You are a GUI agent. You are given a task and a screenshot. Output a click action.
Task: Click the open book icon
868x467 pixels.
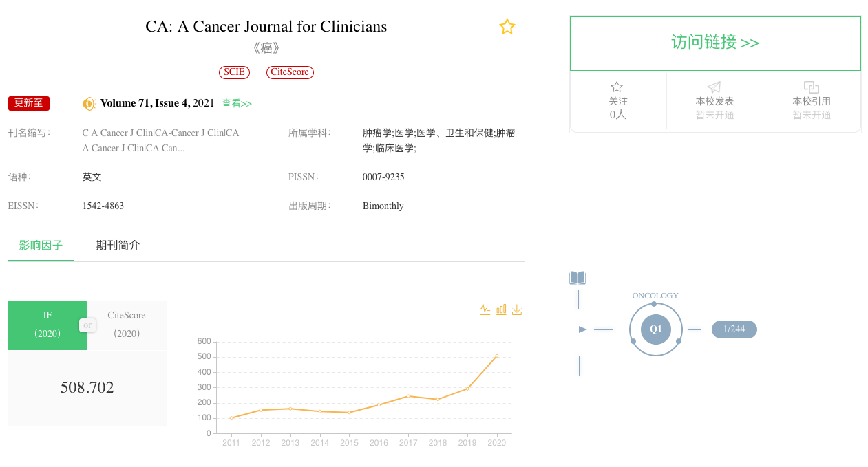point(578,278)
